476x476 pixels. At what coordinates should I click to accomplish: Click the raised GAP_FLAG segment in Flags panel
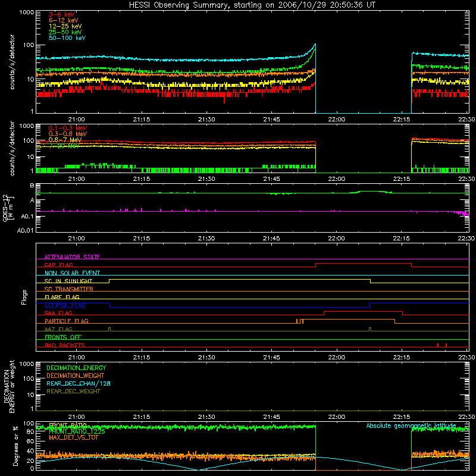[x=364, y=264]
